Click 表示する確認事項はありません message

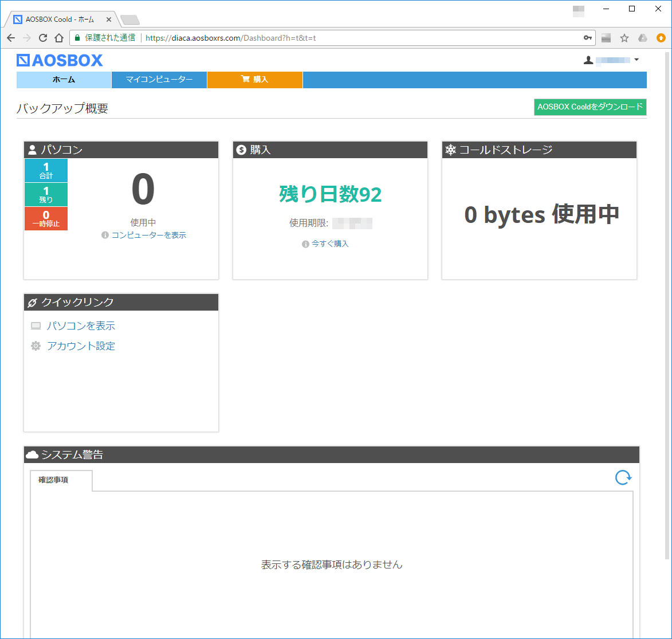(x=332, y=565)
